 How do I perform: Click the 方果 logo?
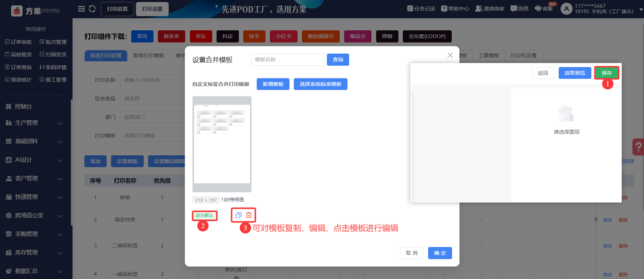(x=35, y=11)
